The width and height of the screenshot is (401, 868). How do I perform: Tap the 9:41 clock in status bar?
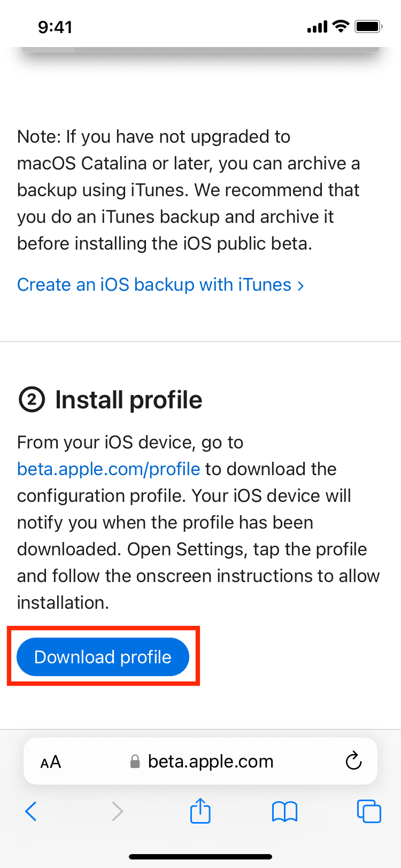(x=55, y=27)
